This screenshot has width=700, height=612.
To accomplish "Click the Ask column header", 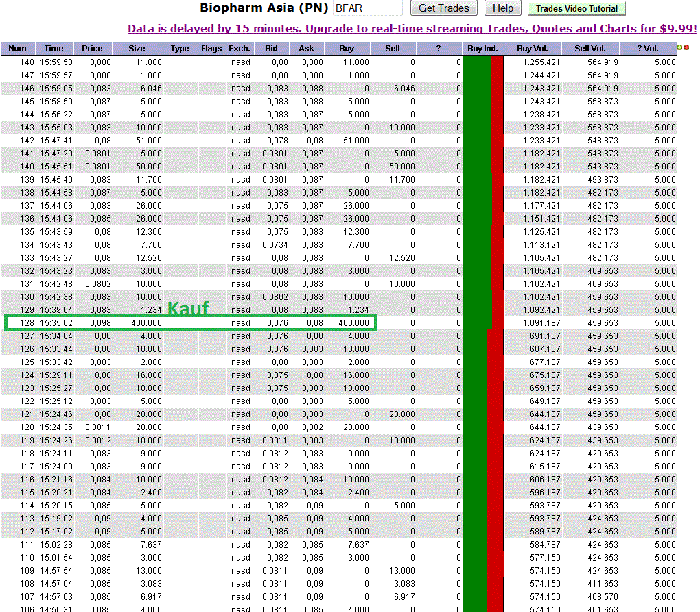I will (x=305, y=48).
